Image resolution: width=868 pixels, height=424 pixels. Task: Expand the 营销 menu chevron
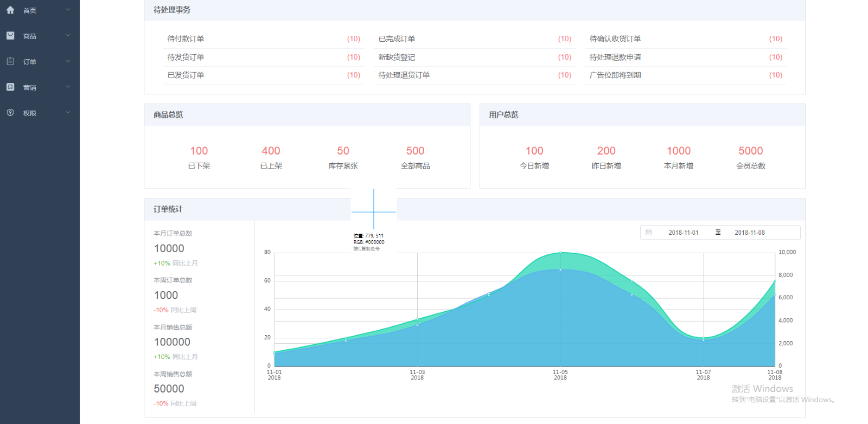pyautogui.click(x=68, y=87)
